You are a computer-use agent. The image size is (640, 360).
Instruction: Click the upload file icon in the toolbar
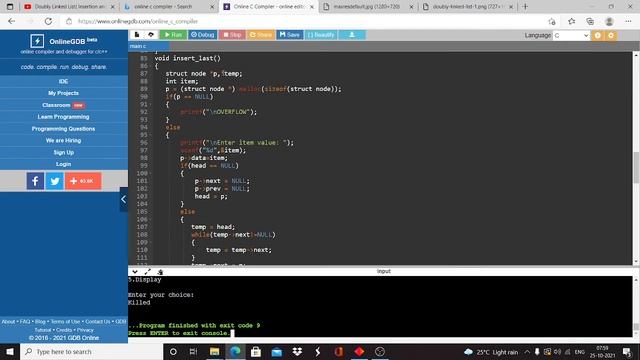point(151,35)
